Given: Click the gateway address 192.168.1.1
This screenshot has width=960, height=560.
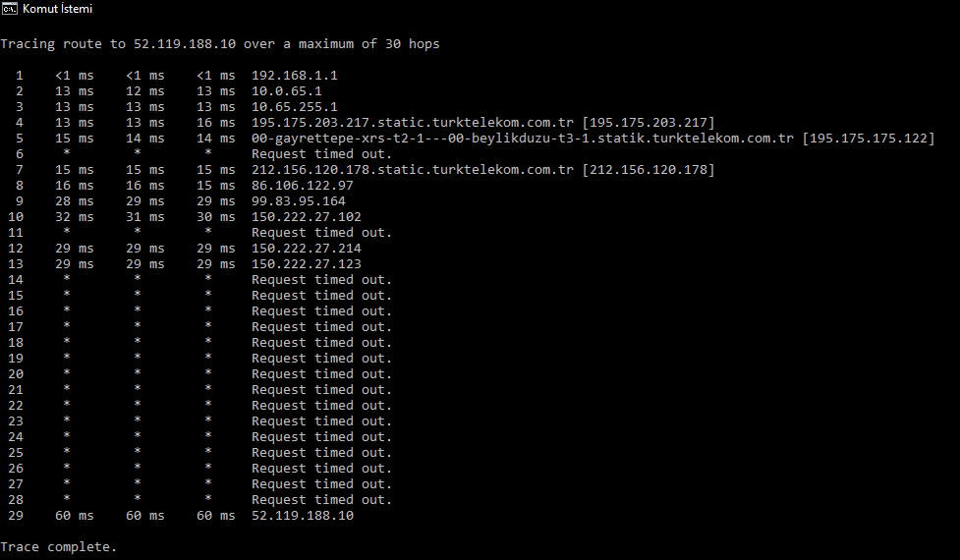Looking at the screenshot, I should [295, 76].
